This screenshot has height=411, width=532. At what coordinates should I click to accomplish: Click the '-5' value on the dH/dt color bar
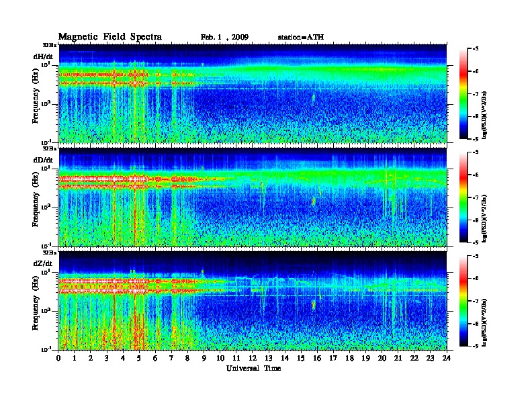(x=476, y=49)
